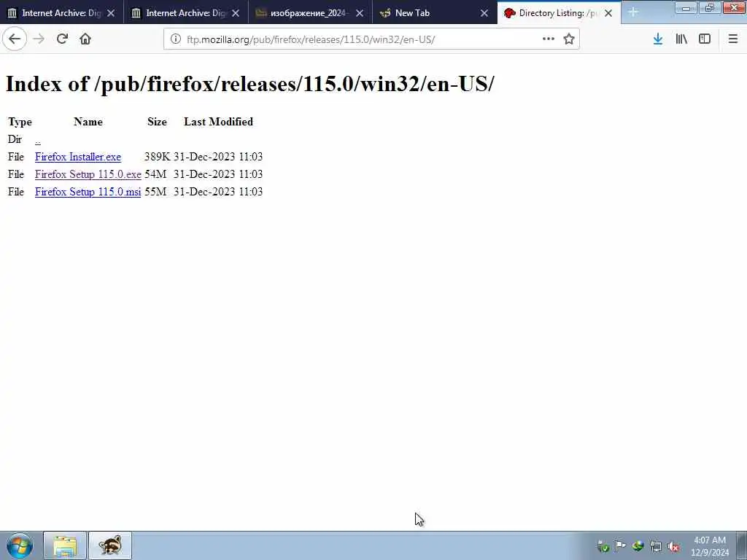Click the Index of /pub/firefox heading

[249, 84]
